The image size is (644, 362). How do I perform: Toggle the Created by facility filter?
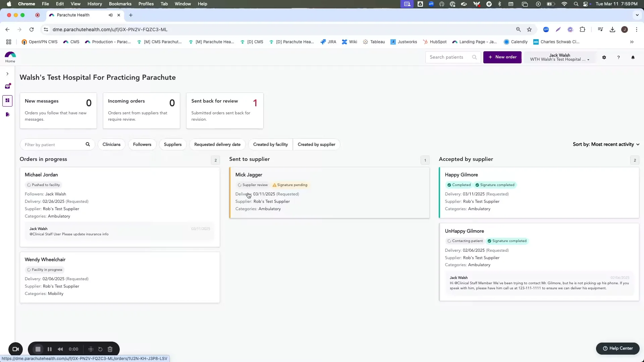click(x=270, y=144)
